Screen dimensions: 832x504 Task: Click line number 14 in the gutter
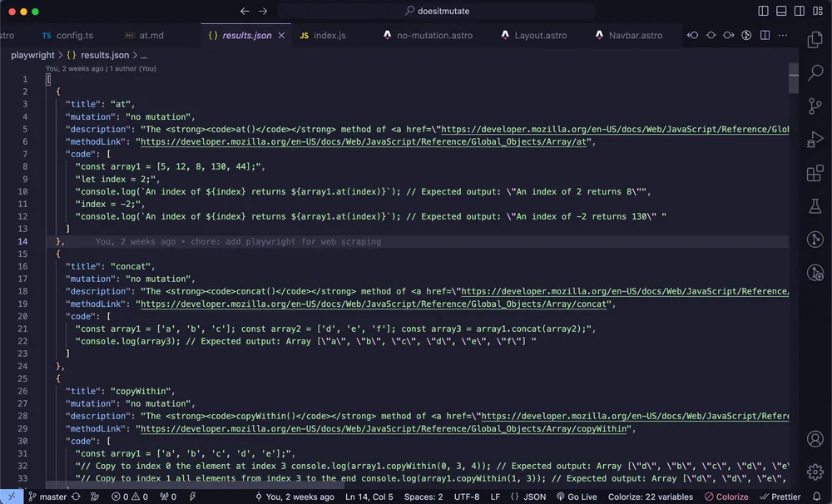[22, 241]
